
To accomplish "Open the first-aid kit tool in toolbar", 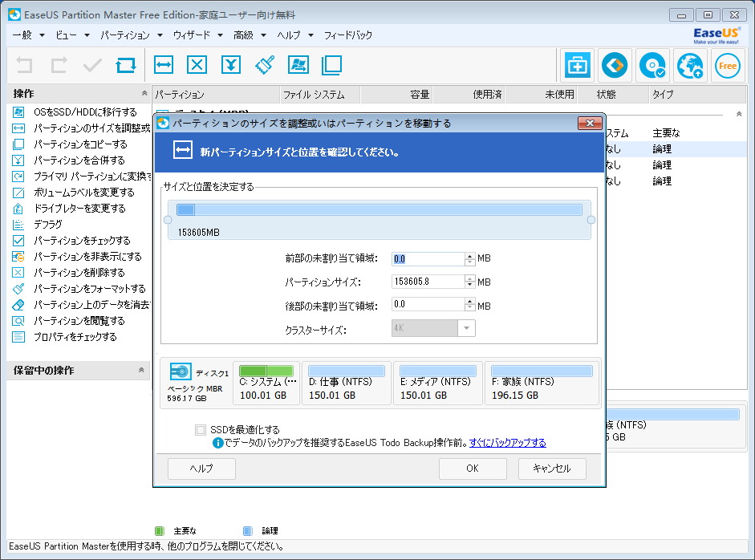I will 577,66.
